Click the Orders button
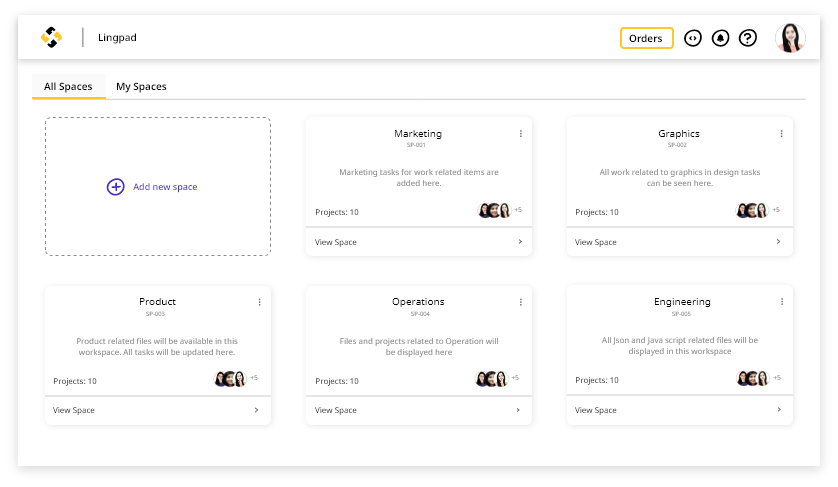838x487 pixels. coord(647,38)
